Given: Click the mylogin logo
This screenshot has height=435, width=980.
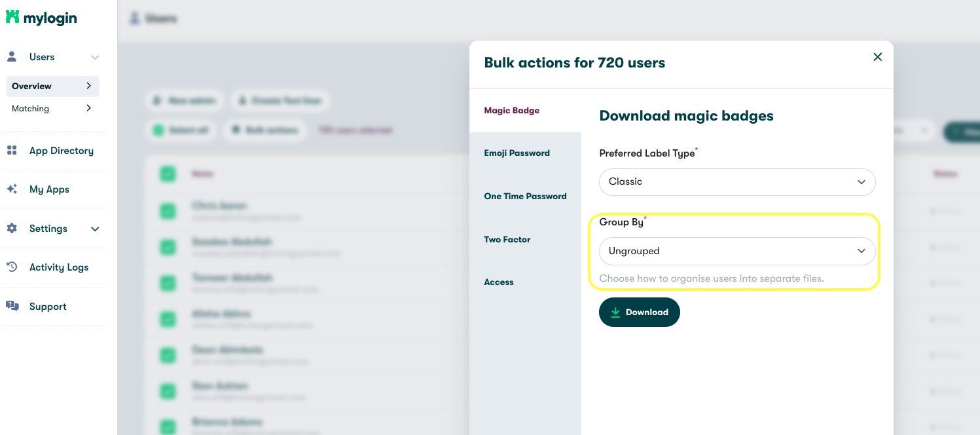Looking at the screenshot, I should tap(41, 18).
